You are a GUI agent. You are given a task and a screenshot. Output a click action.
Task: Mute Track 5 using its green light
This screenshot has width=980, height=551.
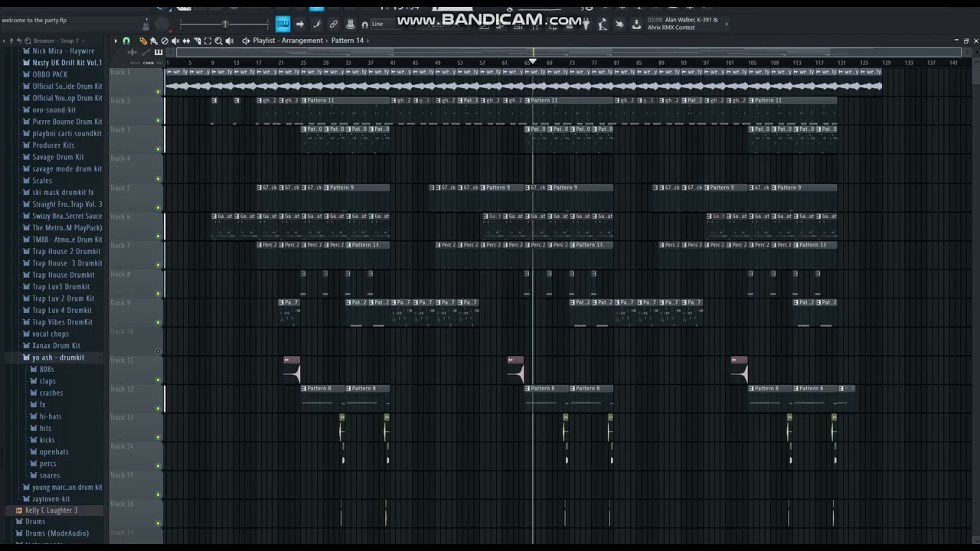[158, 207]
